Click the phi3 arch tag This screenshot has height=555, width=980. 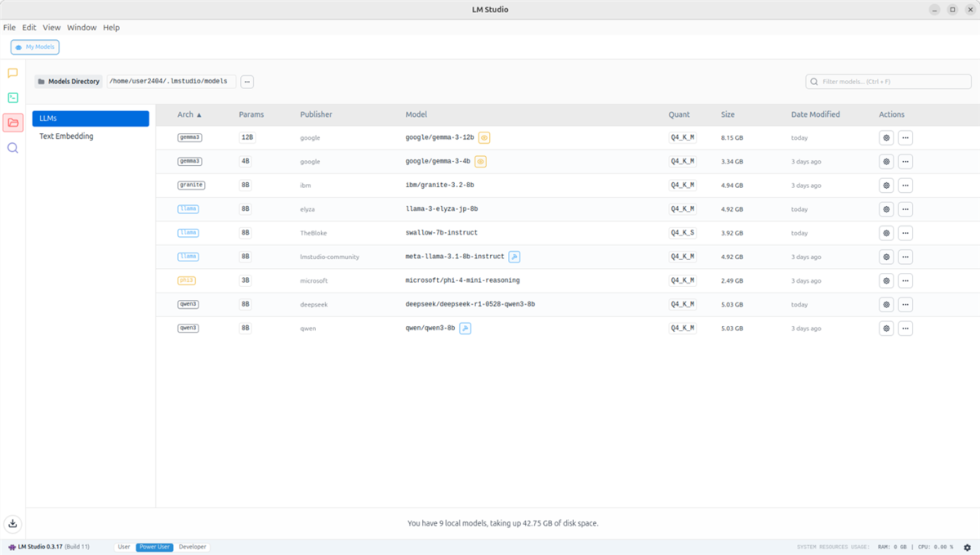pos(186,280)
